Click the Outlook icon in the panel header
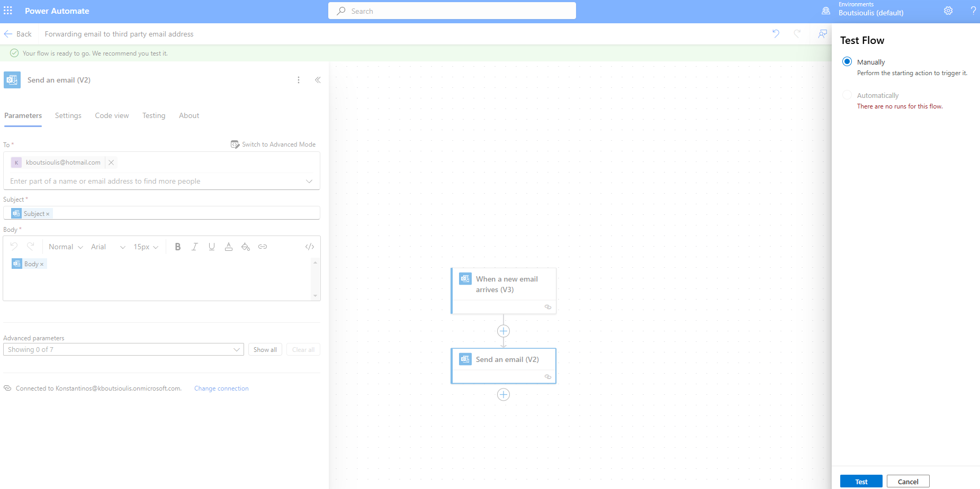The height and width of the screenshot is (489, 980). pyautogui.click(x=12, y=80)
